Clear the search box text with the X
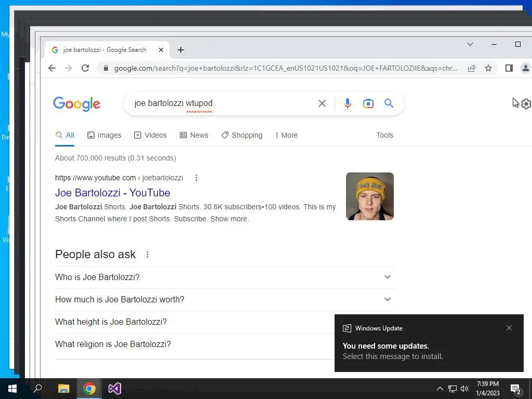This screenshot has width=532, height=399. point(322,103)
